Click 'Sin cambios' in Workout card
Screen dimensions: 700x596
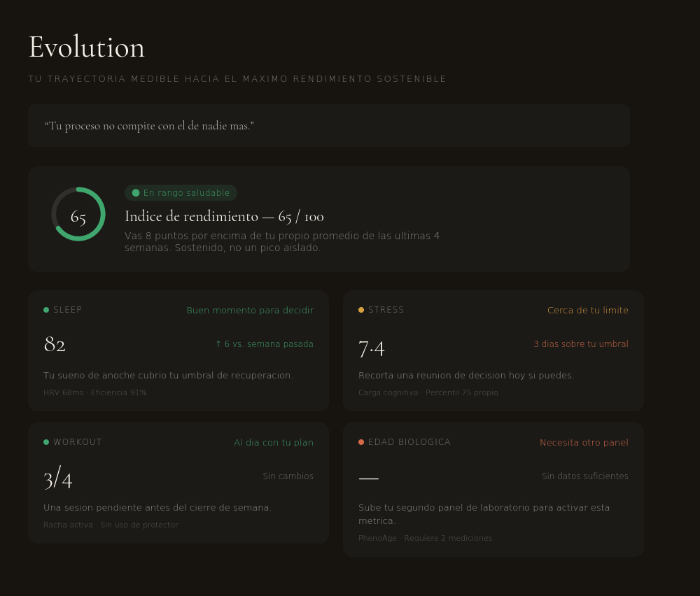pos(288,476)
